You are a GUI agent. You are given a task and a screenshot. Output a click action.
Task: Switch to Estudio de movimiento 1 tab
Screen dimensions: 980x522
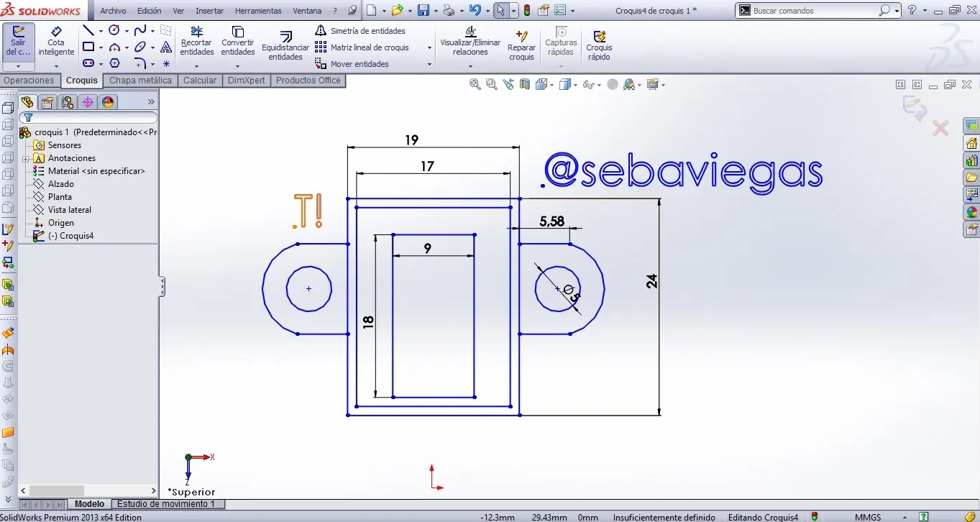166,504
